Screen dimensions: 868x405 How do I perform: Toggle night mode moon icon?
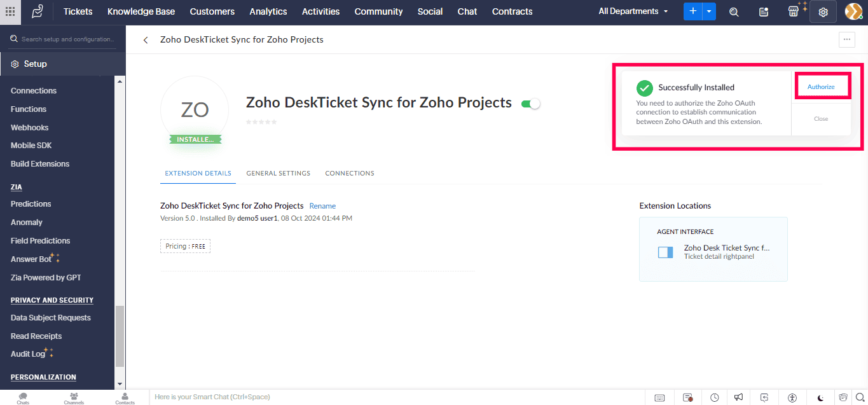(821, 398)
